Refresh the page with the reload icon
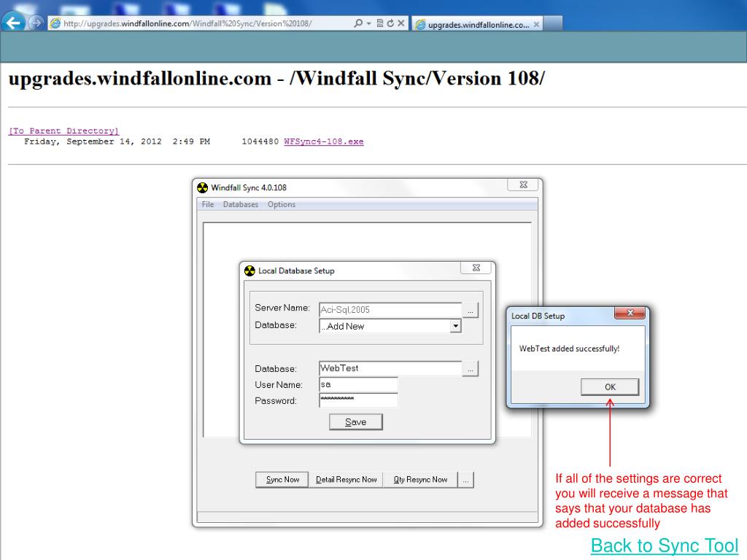 391,23
